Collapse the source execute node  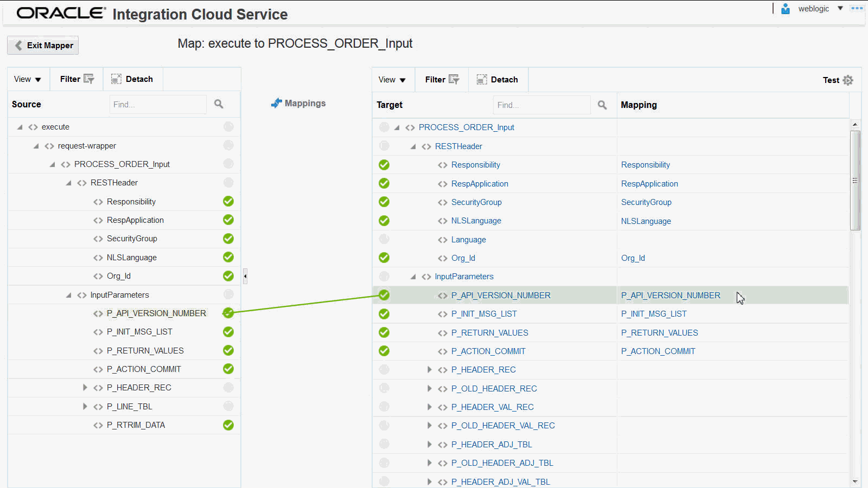[20, 127]
